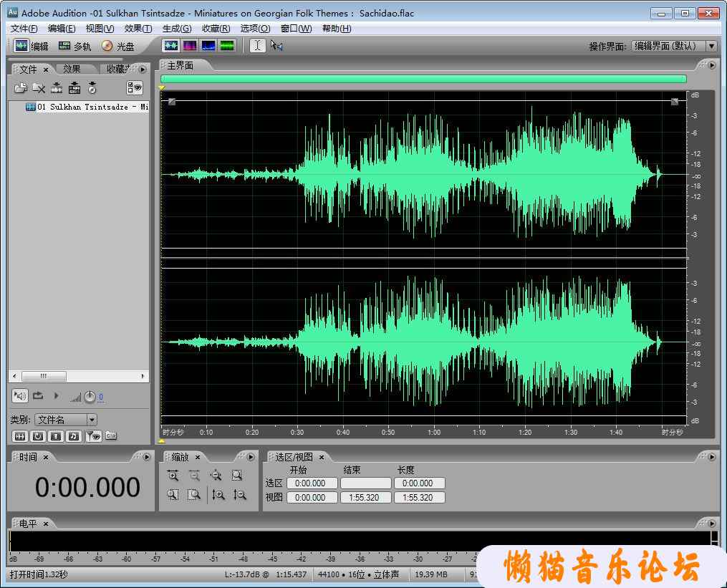The width and height of the screenshot is (727, 588).
Task: Switch to 效果 tab in left panel
Action: click(72, 69)
